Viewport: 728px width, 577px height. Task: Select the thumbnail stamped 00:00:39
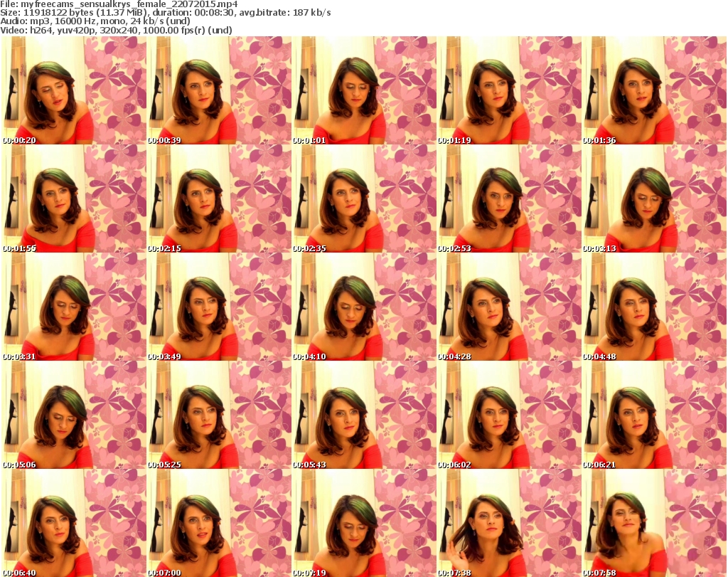click(219, 90)
